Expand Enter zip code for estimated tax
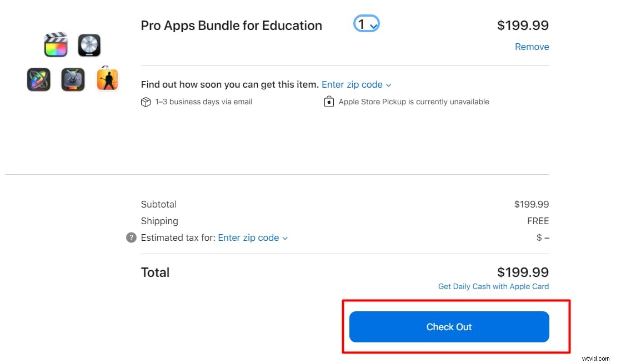The height and width of the screenshot is (364, 621). 248,237
